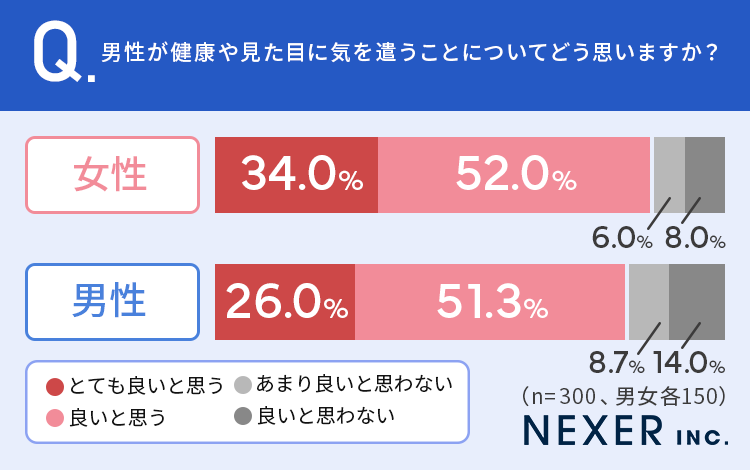Click the pink '良いと思う' legend dot
The height and width of the screenshot is (470, 750).
[x=55, y=417]
